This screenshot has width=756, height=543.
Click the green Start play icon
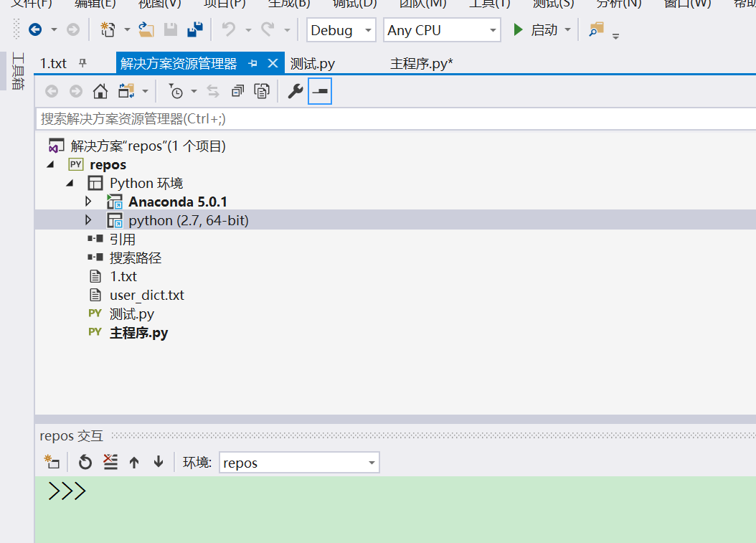tap(519, 30)
